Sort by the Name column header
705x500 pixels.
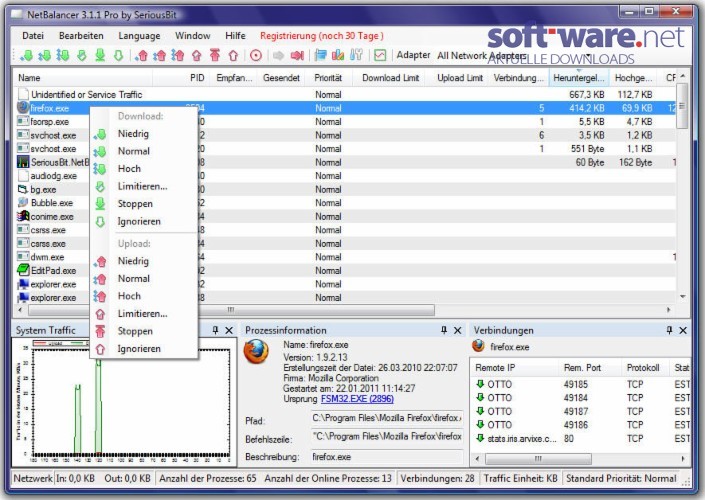[x=83, y=78]
